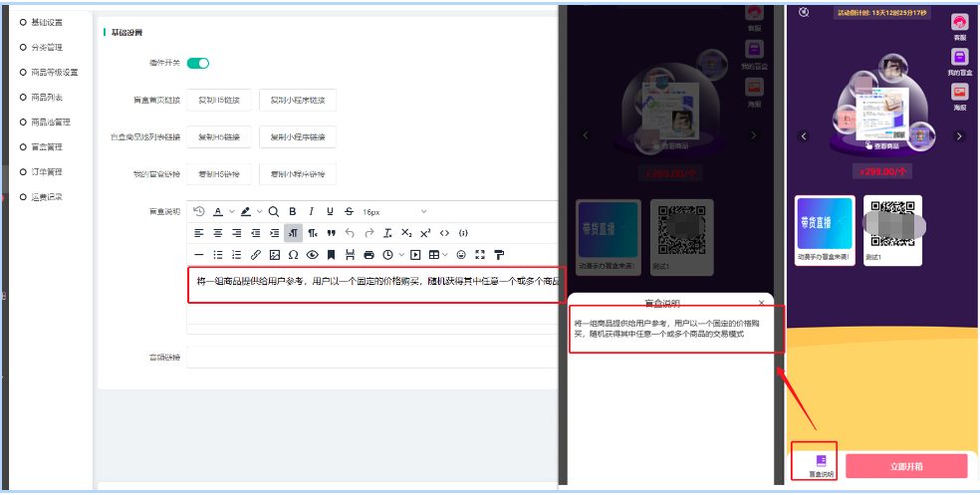Insert a table with the grid icon
The width and height of the screenshot is (980, 495).
pyautogui.click(x=434, y=255)
